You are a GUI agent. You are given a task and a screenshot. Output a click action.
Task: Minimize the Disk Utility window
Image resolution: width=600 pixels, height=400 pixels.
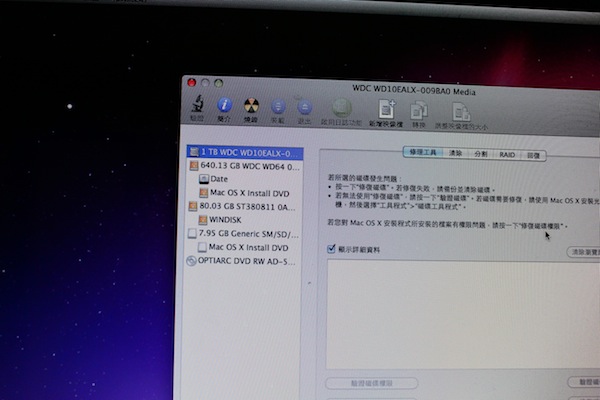click(205, 83)
